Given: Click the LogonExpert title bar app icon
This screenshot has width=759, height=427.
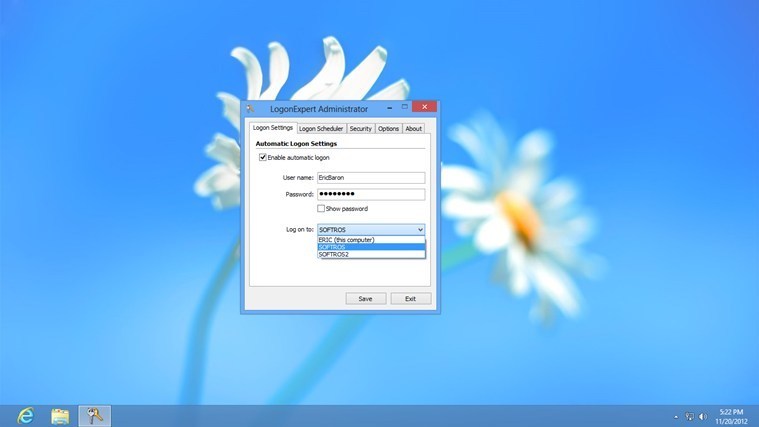Looking at the screenshot, I should (250, 108).
